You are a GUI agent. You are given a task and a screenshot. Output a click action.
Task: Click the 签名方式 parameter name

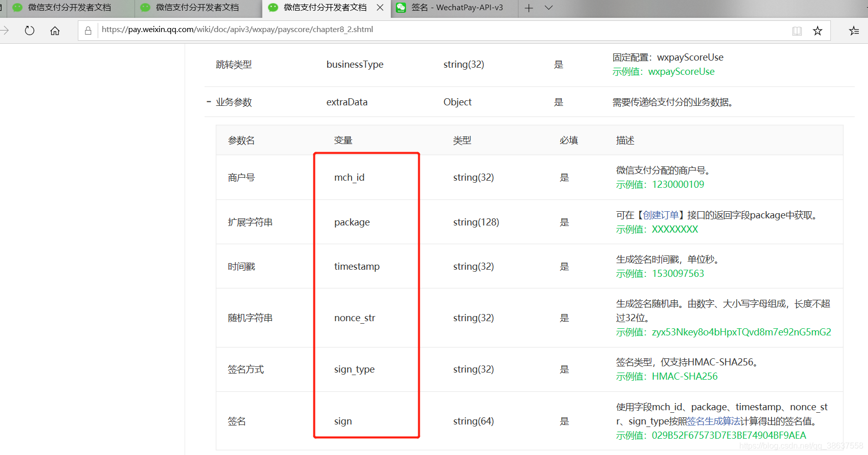coord(246,369)
